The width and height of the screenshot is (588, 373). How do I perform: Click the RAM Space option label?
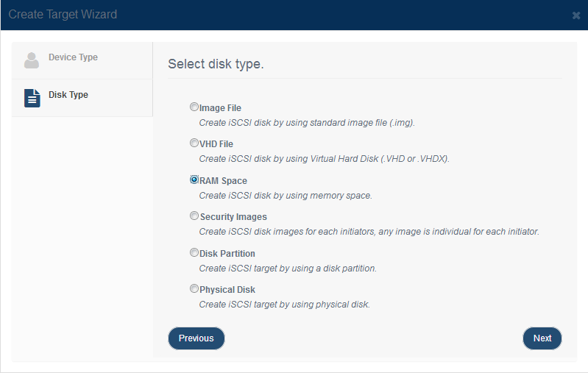tap(223, 181)
